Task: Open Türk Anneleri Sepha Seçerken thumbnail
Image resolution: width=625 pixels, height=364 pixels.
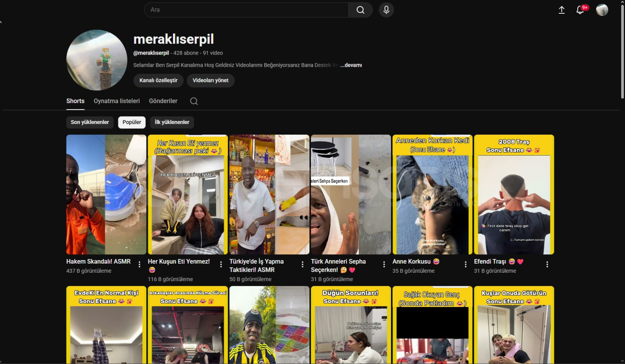Action: [351, 194]
